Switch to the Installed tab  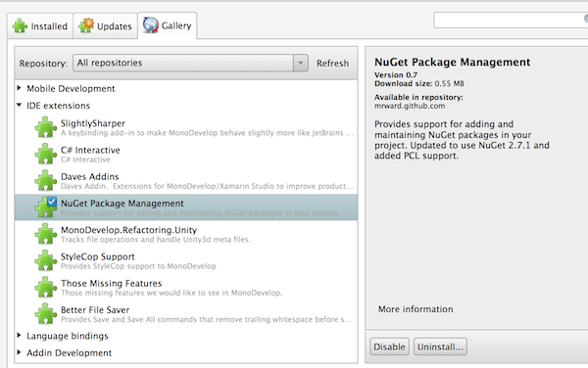[40, 26]
